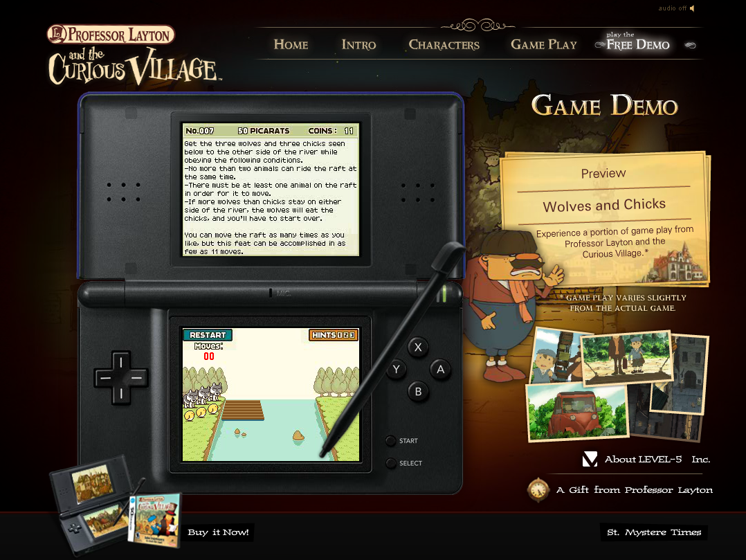This screenshot has height=560, width=746.
Task: Click the START button on the DS
Action: 390,440
